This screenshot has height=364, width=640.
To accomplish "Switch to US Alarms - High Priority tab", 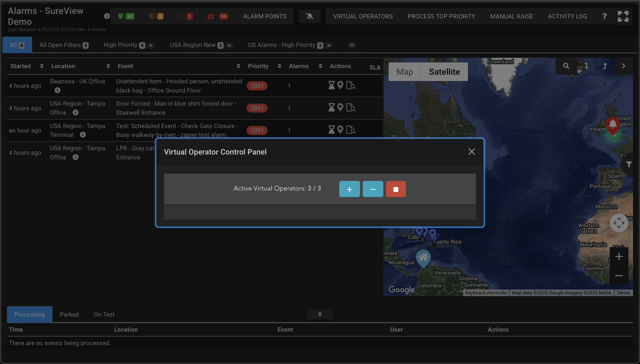I will (x=286, y=45).
